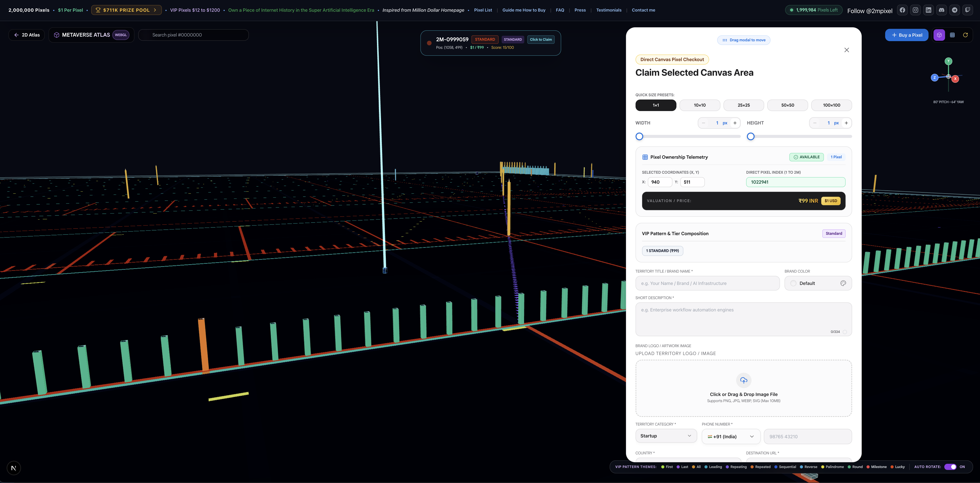This screenshot has height=483, width=980.
Task: Click the image drag and drop upload area
Action: pos(743,388)
